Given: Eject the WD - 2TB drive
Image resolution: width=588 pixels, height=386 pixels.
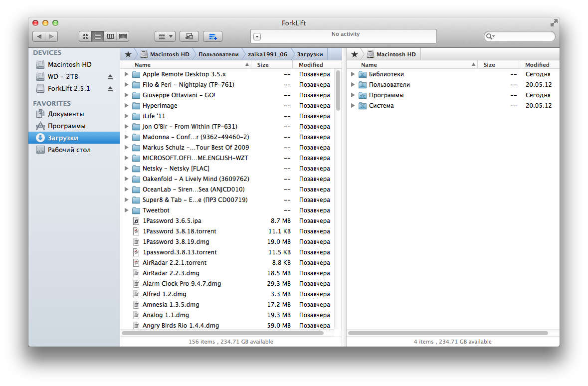Looking at the screenshot, I should point(110,77).
